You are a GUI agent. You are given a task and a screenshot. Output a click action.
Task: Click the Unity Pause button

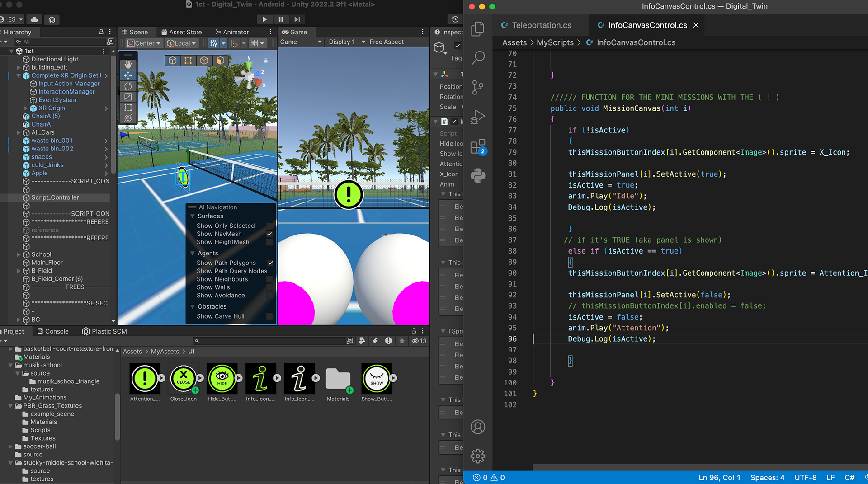281,19
